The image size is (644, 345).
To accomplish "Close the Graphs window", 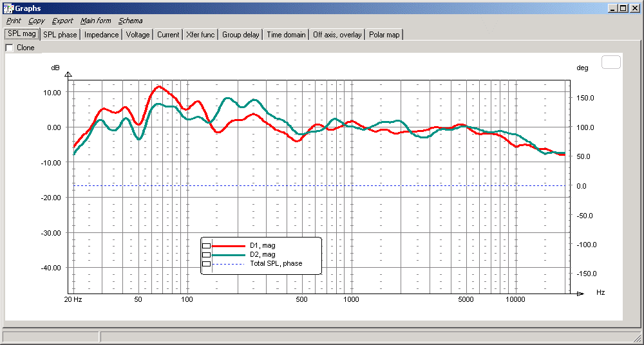I will [635, 8].
